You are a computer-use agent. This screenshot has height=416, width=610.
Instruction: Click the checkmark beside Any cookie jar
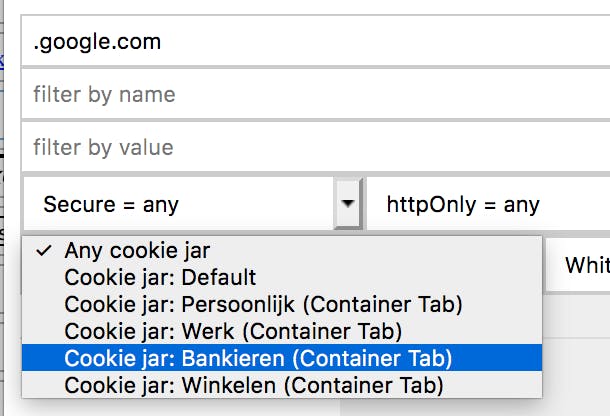click(44, 250)
